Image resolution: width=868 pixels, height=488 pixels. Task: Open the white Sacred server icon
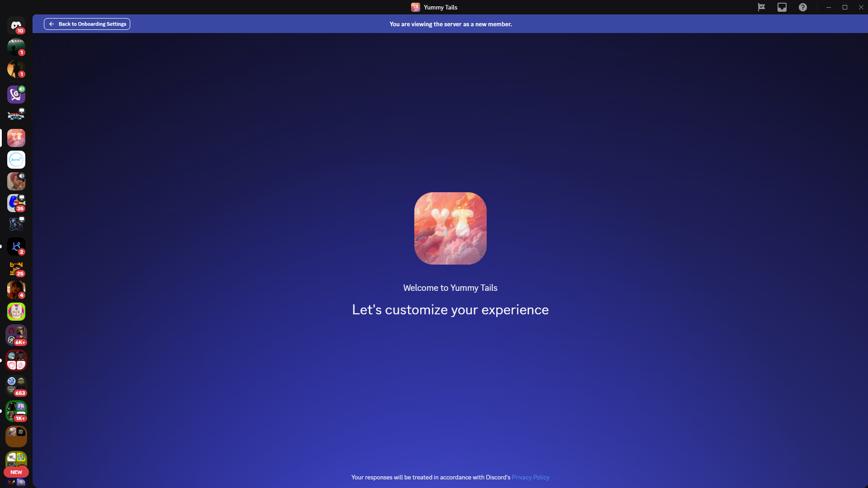tap(16, 160)
